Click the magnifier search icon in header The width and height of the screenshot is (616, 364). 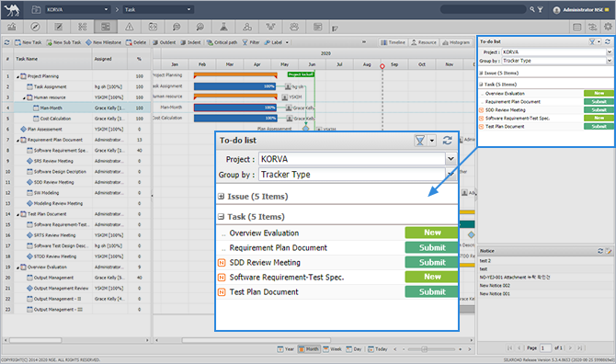532,9
